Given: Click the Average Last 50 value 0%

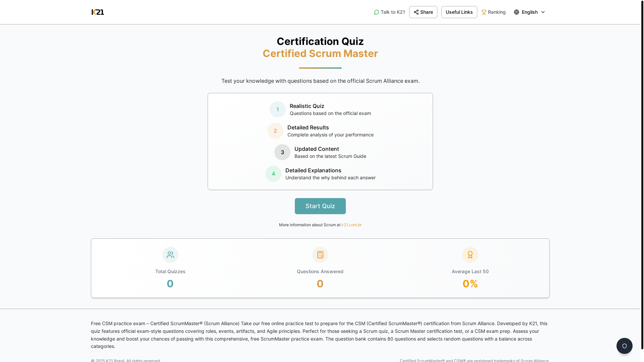Looking at the screenshot, I should click(470, 284).
